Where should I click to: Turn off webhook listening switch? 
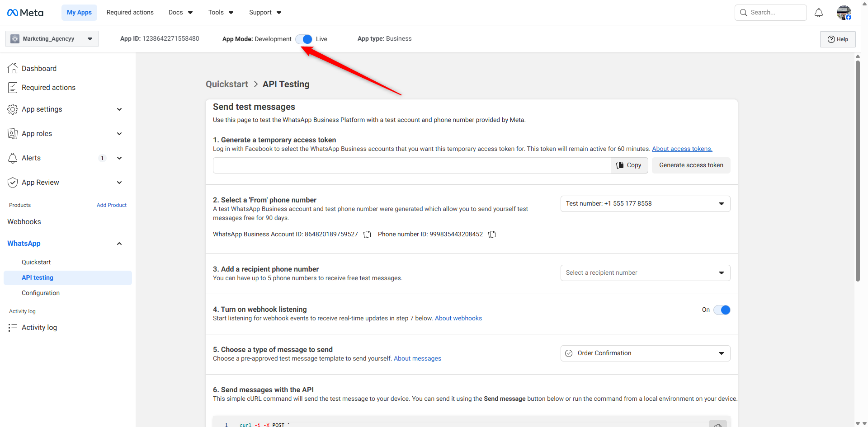tap(722, 310)
